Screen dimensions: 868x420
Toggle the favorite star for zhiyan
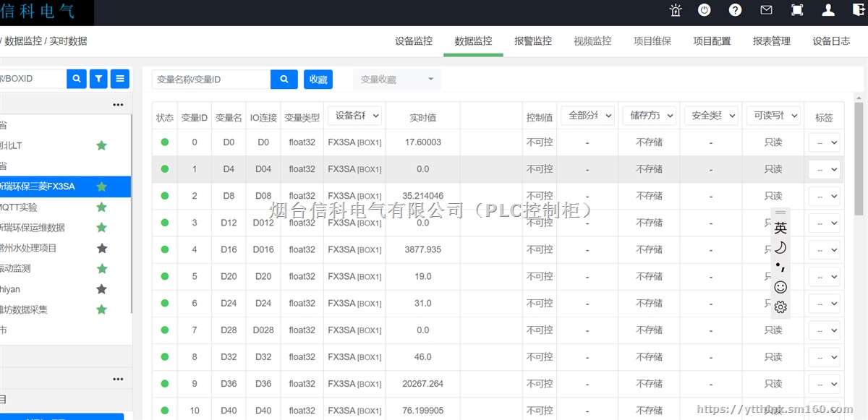(102, 289)
